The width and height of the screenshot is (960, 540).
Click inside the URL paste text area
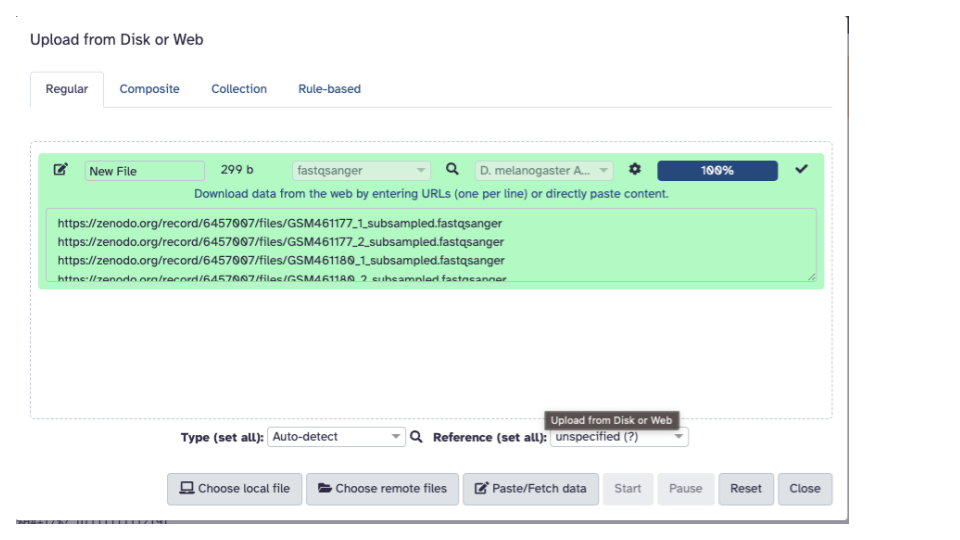pos(431,245)
